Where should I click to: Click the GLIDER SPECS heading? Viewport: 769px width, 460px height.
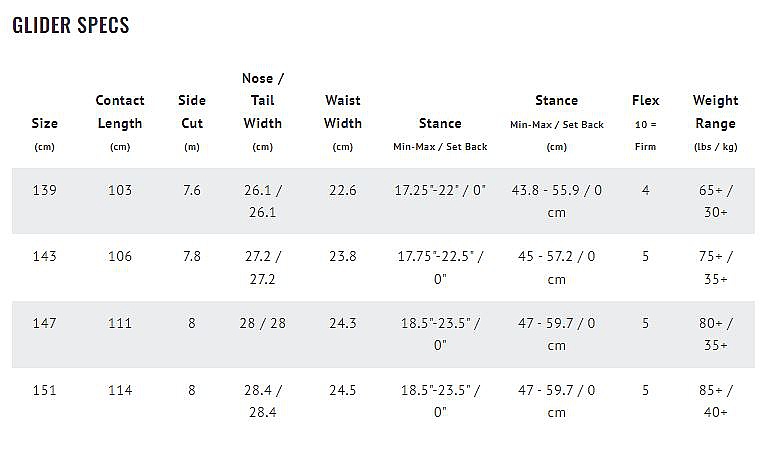coord(71,26)
